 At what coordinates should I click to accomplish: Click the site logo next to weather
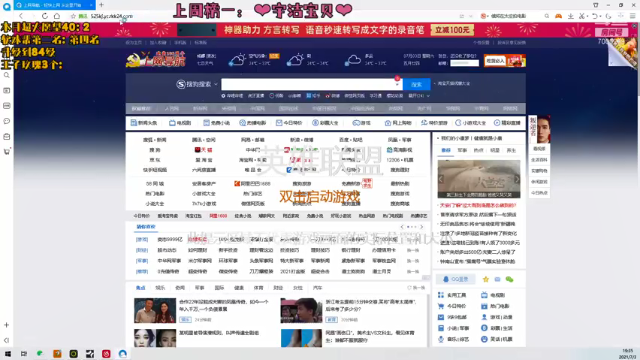(156, 60)
